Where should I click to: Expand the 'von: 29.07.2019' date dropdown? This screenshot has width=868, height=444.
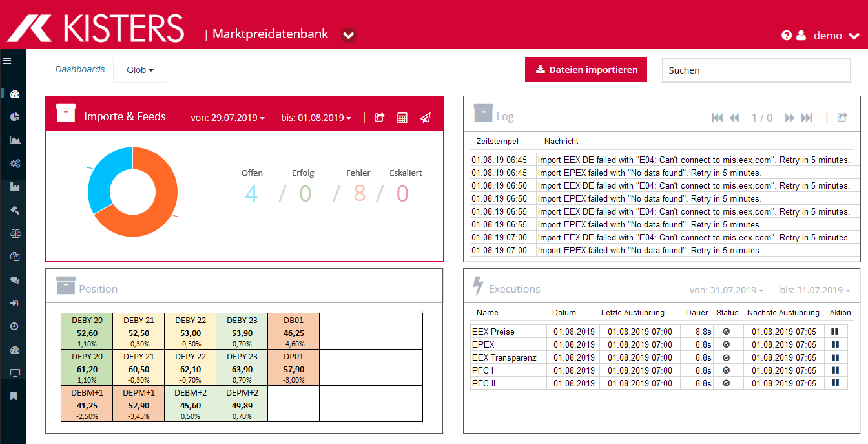pos(227,118)
